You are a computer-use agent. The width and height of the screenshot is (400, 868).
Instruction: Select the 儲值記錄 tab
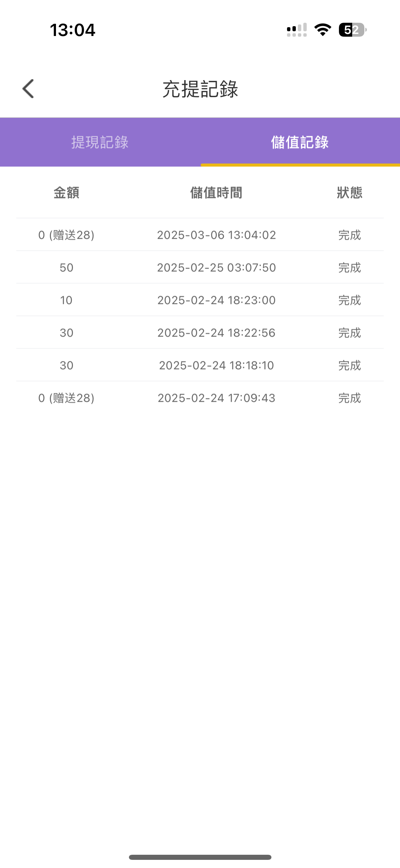[x=300, y=142]
